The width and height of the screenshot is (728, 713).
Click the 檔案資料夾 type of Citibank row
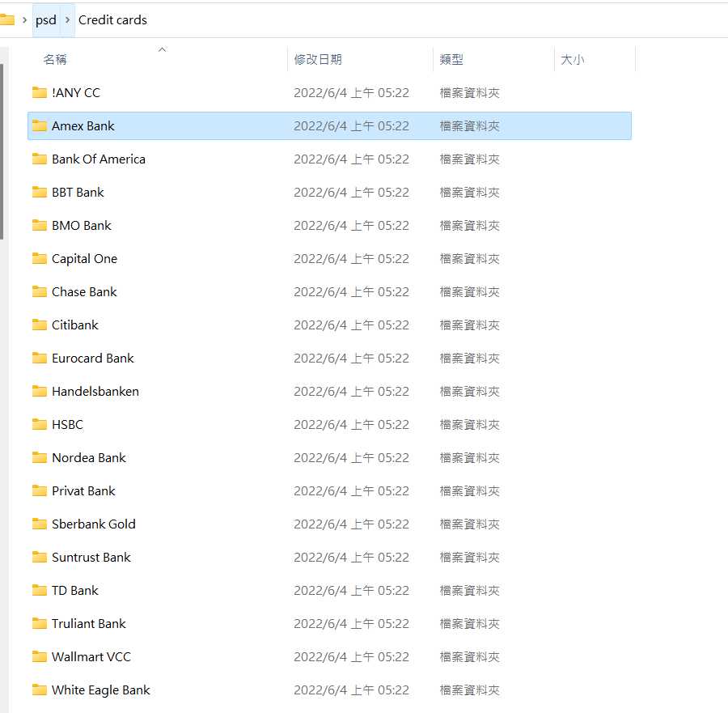point(469,325)
